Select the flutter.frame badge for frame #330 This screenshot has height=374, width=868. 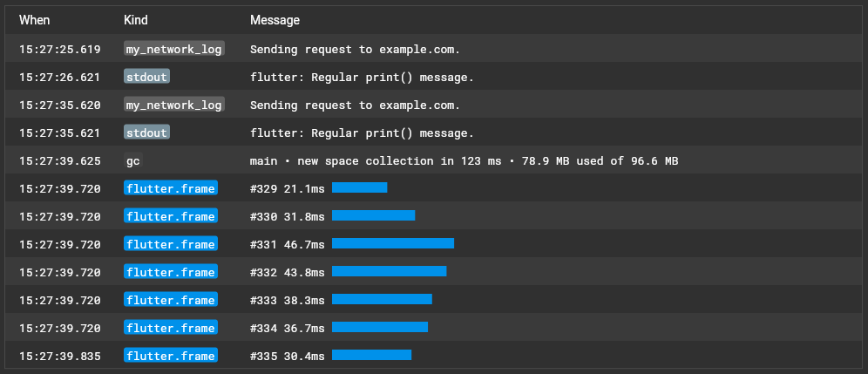pos(171,216)
